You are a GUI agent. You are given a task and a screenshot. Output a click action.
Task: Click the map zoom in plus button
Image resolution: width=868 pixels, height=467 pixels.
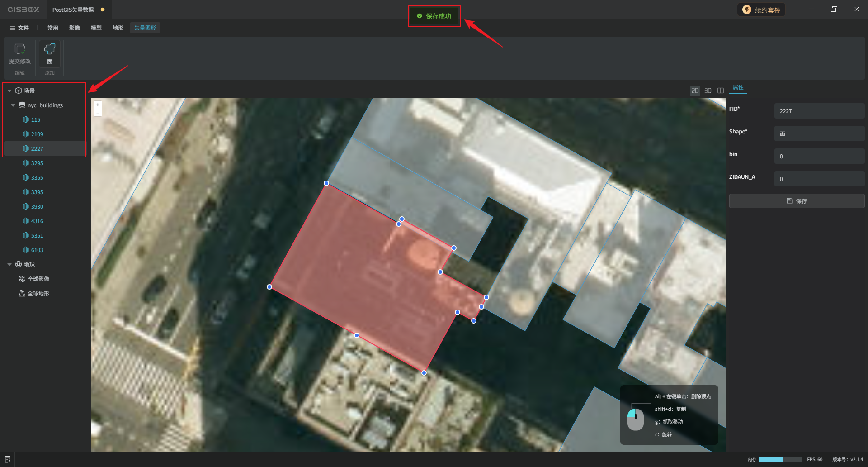[x=98, y=105]
